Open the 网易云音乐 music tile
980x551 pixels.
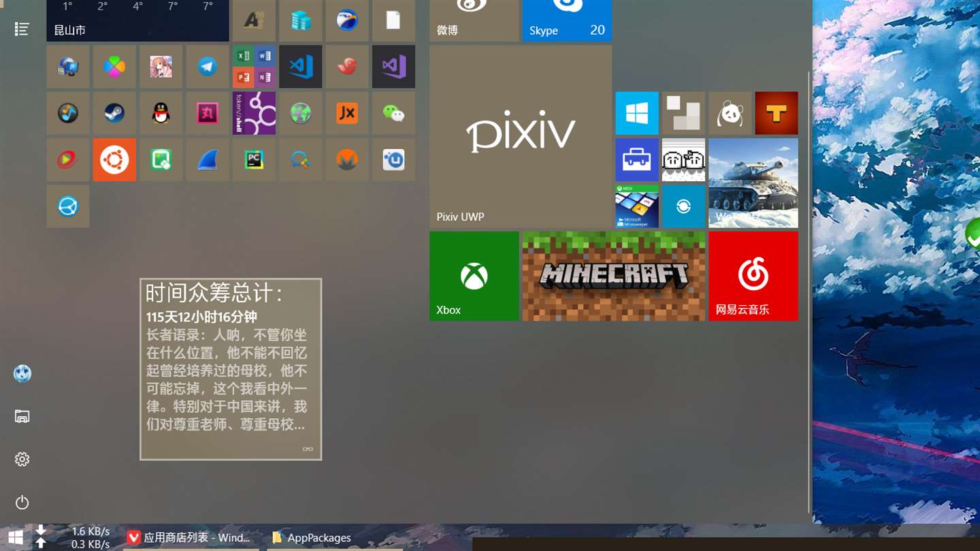(x=753, y=276)
